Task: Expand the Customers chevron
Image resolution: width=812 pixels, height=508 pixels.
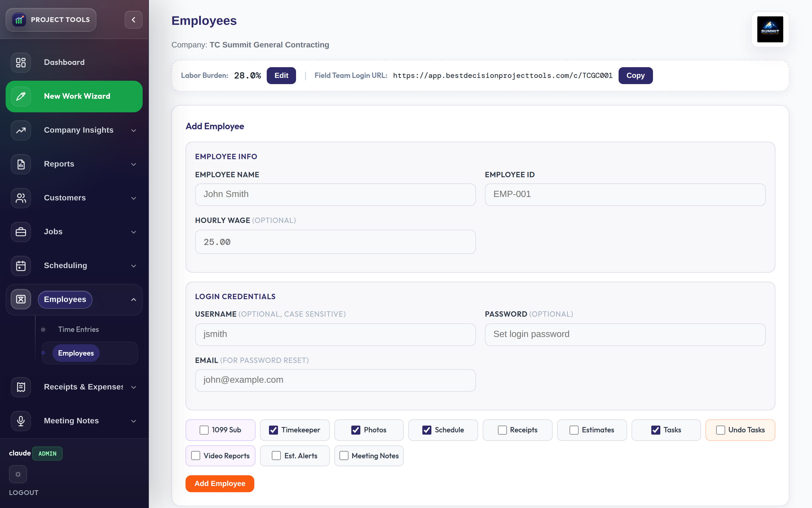Action: (134, 198)
